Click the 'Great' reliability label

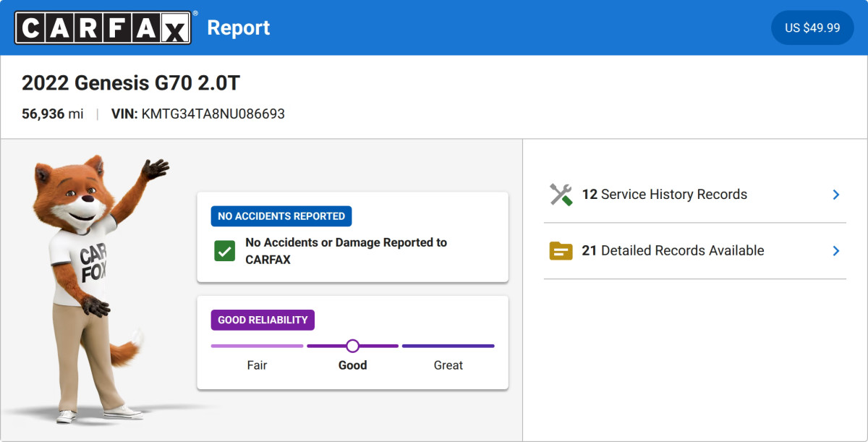[448, 365]
